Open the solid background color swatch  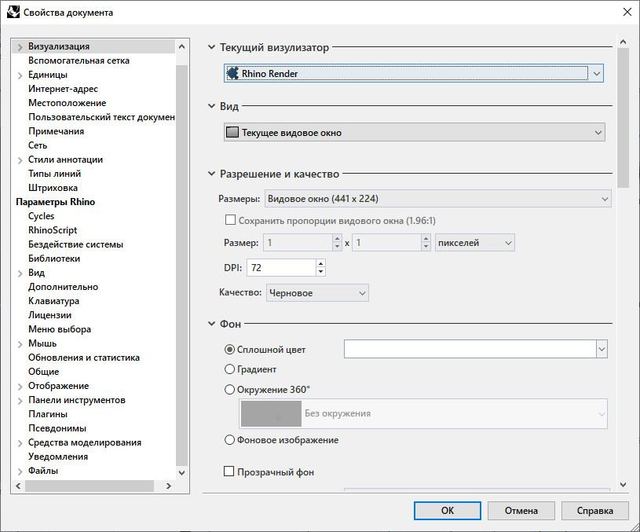(469, 349)
